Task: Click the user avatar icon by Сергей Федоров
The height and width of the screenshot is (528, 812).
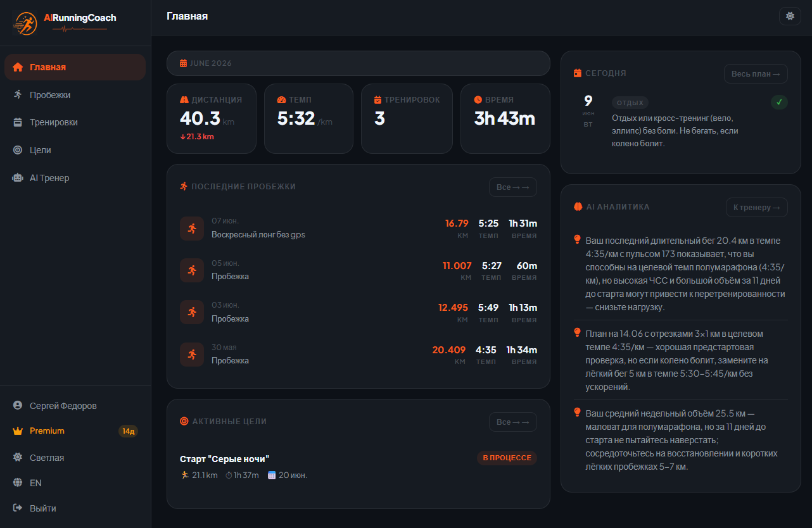Action: point(18,405)
